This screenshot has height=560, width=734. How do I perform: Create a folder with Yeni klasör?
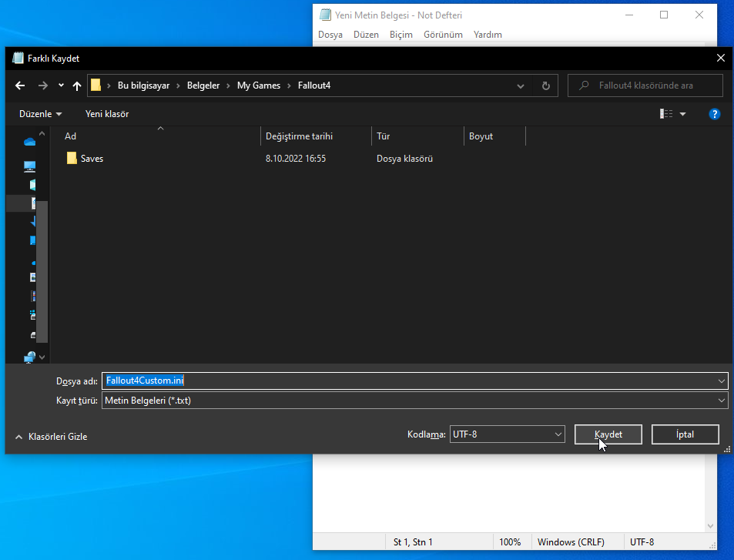point(107,114)
